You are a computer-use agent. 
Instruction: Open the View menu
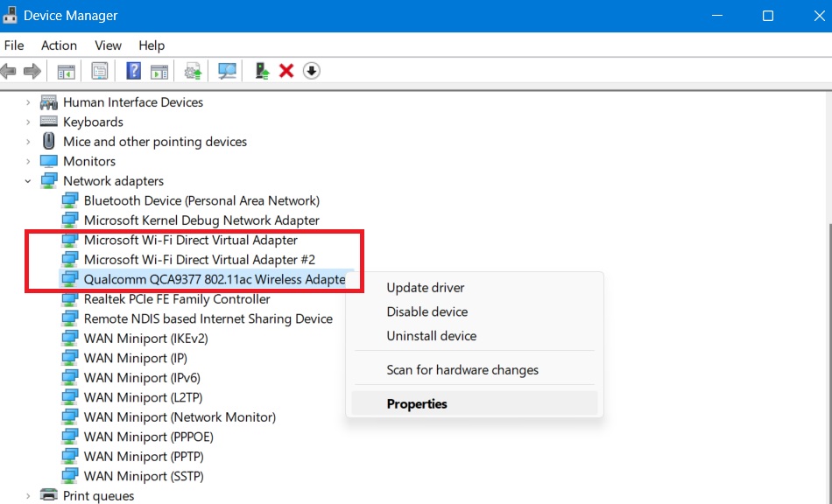point(108,45)
